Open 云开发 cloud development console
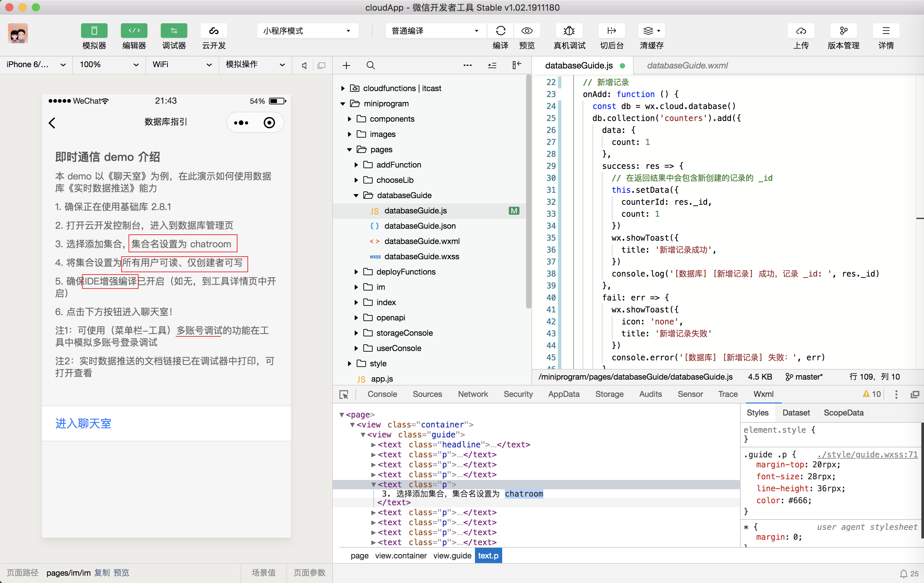 [214, 31]
